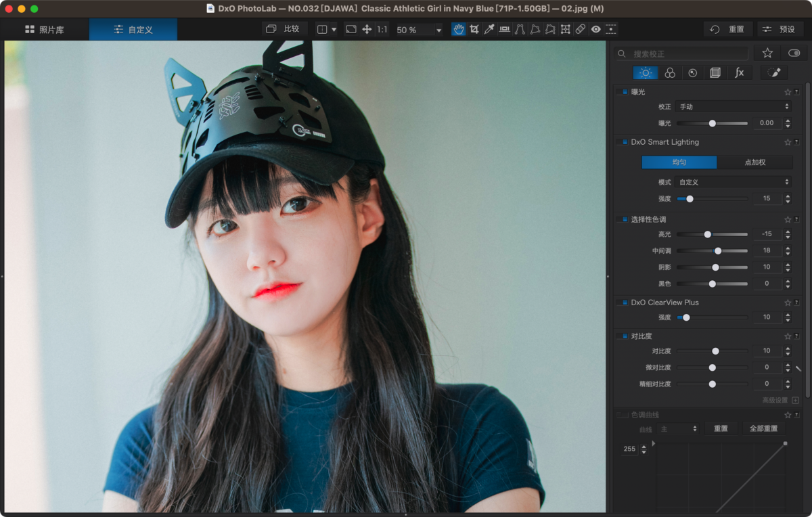The image size is (812, 517).
Task: Fit image to screen view
Action: coord(351,29)
